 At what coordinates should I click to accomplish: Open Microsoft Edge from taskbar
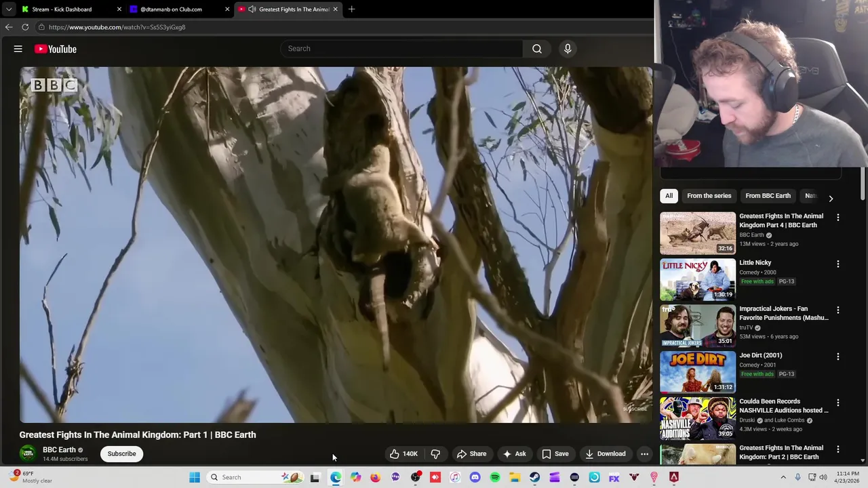[336, 477]
